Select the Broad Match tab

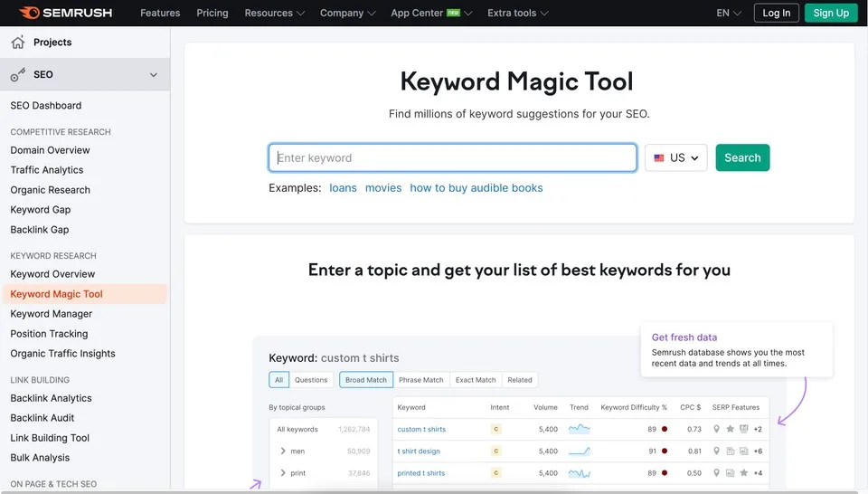pyautogui.click(x=366, y=380)
